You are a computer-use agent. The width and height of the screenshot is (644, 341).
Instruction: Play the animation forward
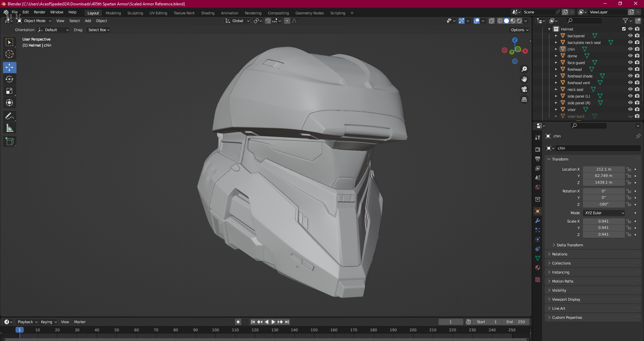click(x=273, y=322)
